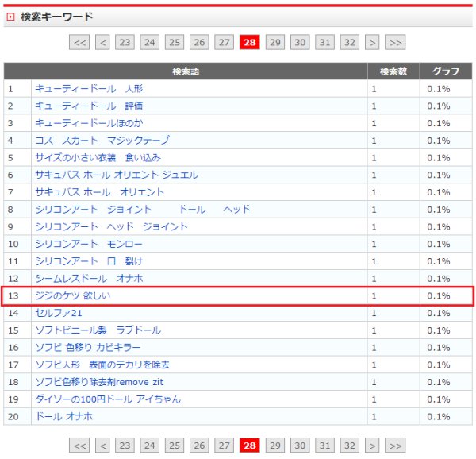Viewport: 476px width, 459px height.
Task: Open keyword link ソフトビニール製 ラブドール
Action: (98, 330)
